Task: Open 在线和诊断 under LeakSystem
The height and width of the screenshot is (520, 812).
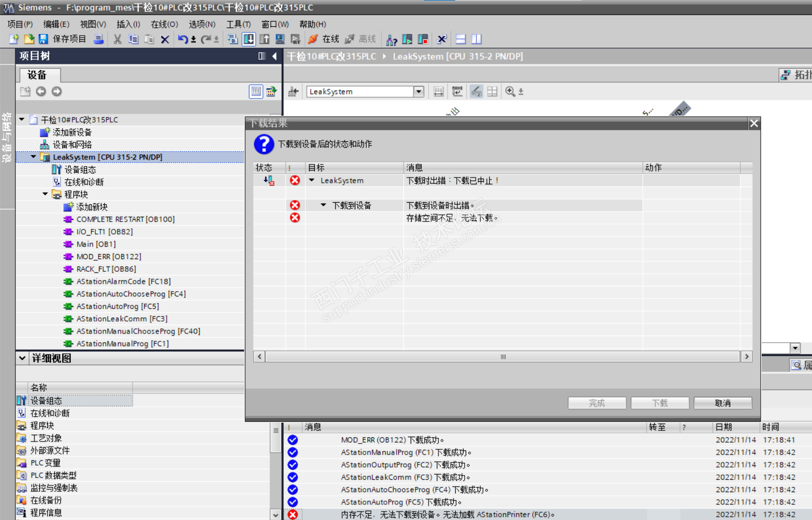Action: [x=84, y=182]
